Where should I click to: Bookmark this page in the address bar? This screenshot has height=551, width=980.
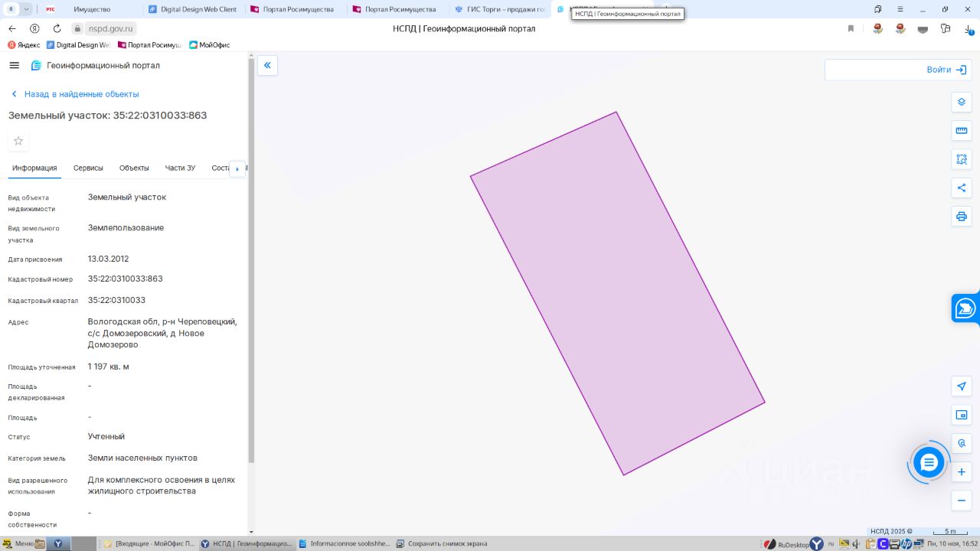[x=851, y=28]
